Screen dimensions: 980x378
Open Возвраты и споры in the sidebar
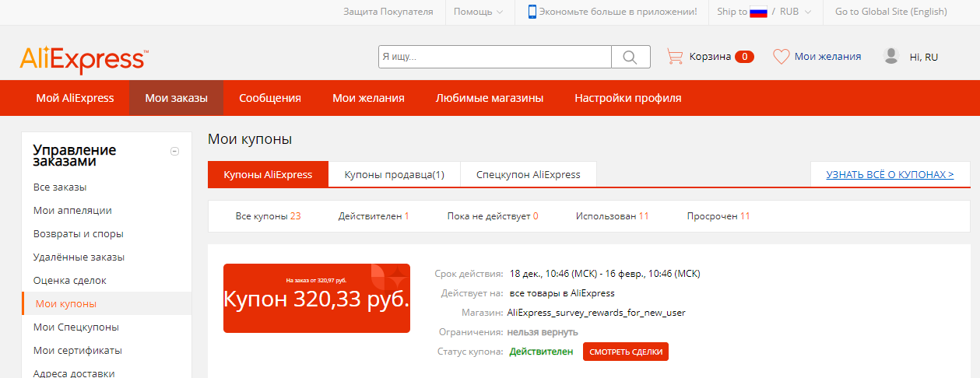(79, 233)
